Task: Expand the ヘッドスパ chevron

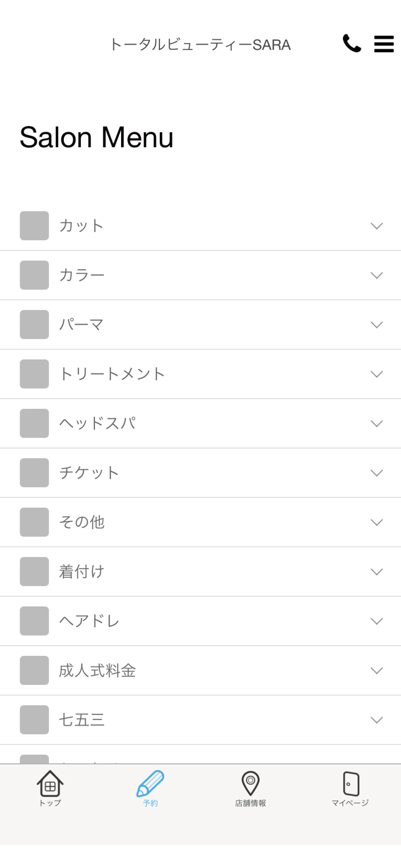Action: (376, 424)
